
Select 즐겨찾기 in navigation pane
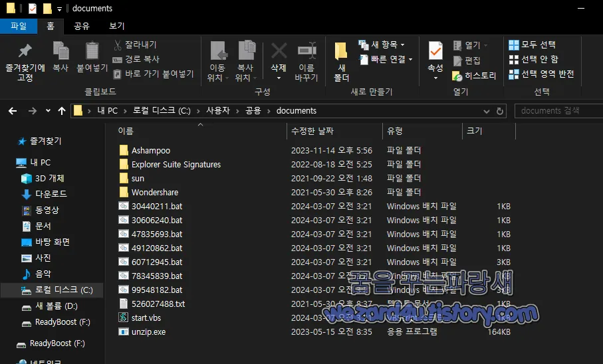[40, 141]
